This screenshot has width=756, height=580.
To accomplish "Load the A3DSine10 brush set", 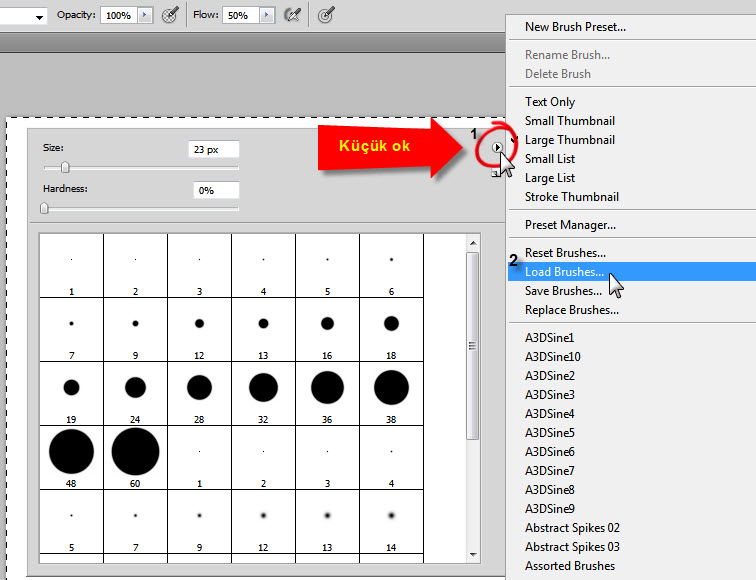I will (553, 357).
